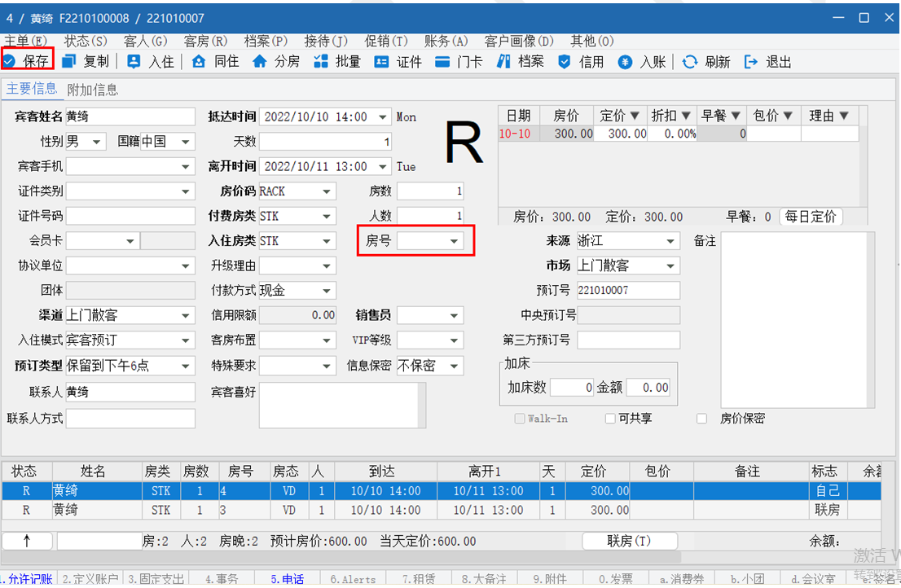The width and height of the screenshot is (901, 588).
Task: Click the up arrow button at bottom left
Action: [x=27, y=540]
